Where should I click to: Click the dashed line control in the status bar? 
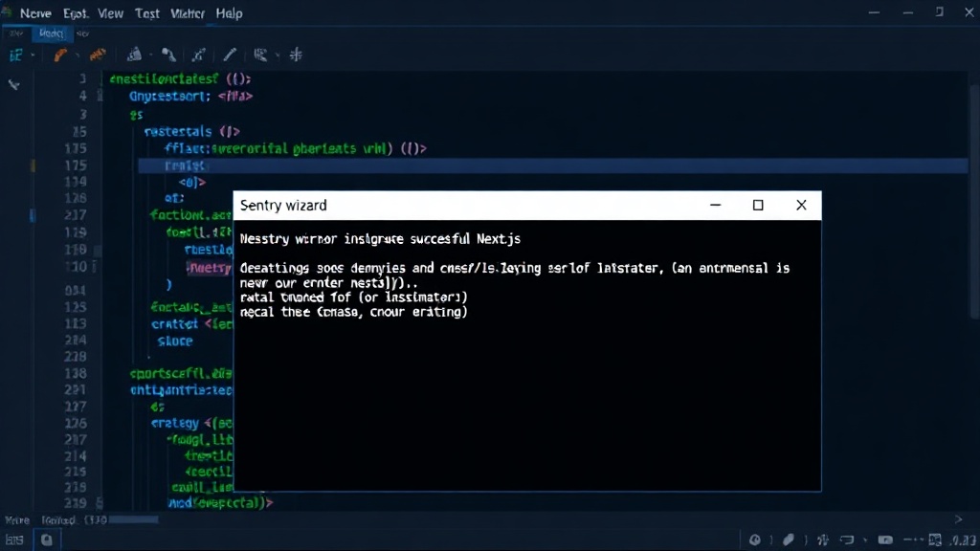point(913,540)
